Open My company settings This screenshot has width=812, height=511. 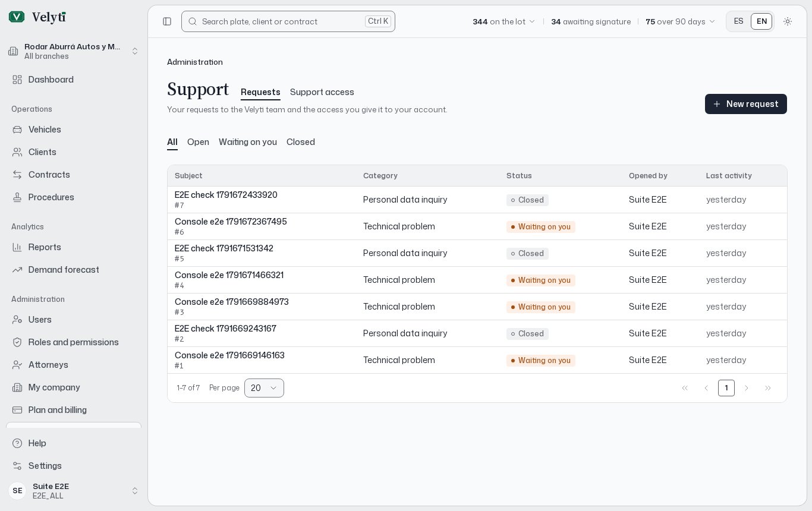(74, 387)
